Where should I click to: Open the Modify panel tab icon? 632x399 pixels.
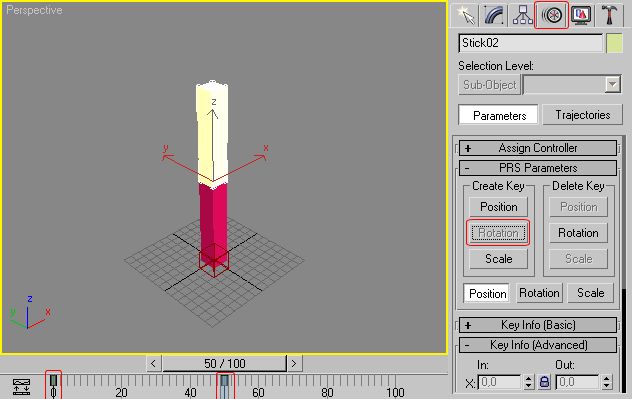click(x=495, y=15)
